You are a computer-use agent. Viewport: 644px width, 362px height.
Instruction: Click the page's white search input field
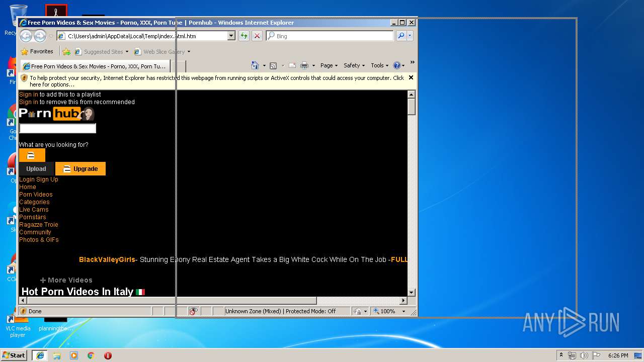coord(57,128)
